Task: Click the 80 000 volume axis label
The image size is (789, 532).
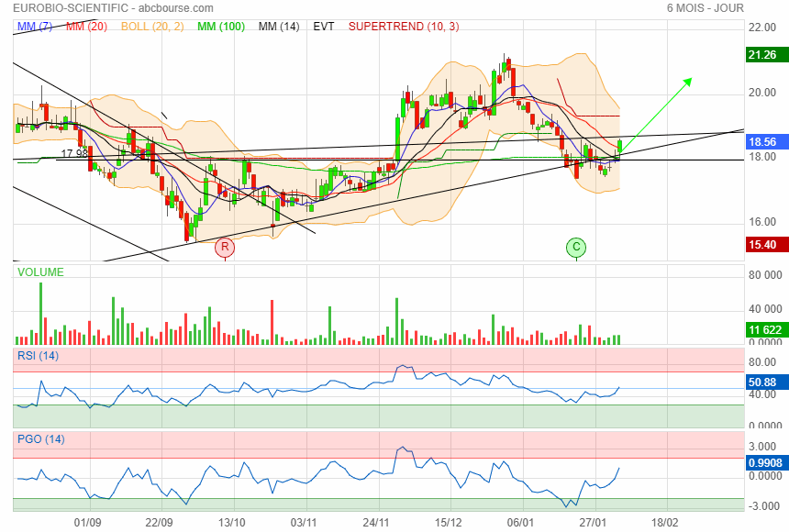Action: [x=765, y=275]
